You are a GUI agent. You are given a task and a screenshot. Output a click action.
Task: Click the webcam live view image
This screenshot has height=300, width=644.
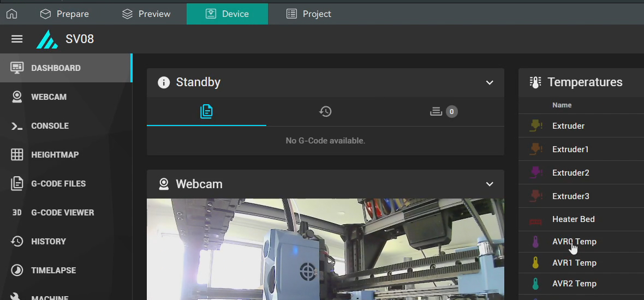pyautogui.click(x=325, y=249)
